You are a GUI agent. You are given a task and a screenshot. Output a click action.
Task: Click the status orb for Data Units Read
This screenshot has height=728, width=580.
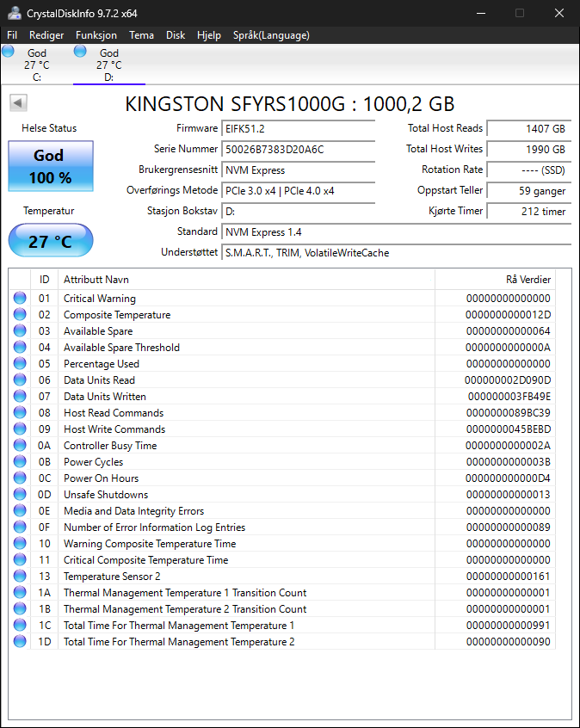(20, 379)
